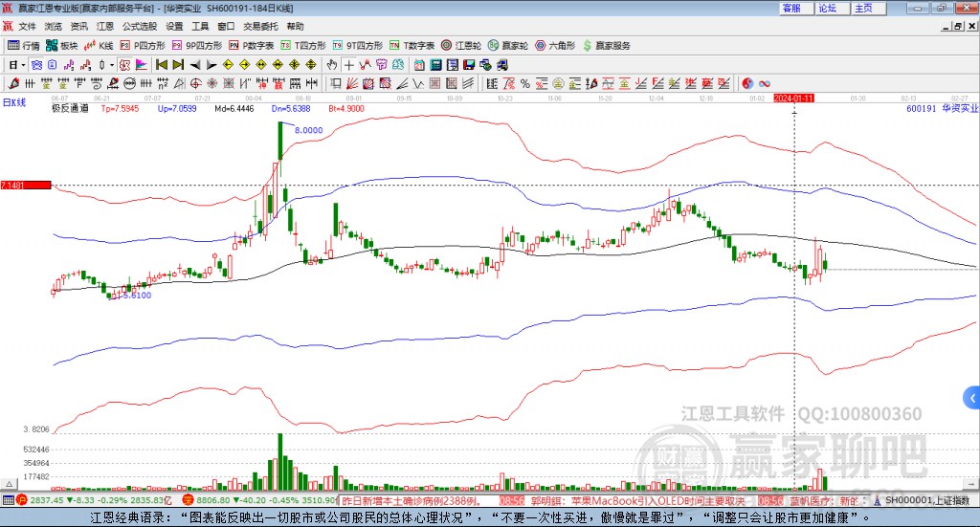Open the T四方形 time square
The height and width of the screenshot is (527, 980).
[x=303, y=46]
